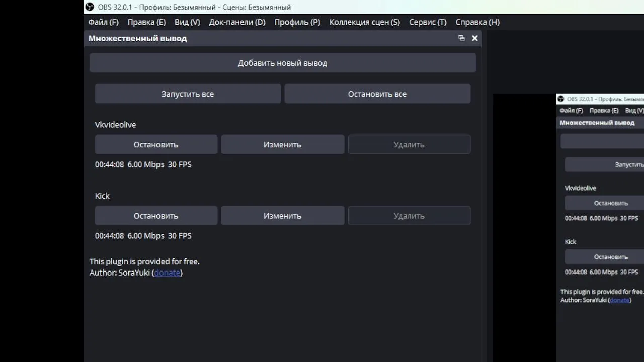Open Файл (F) menu in preview window
This screenshot has height=362, width=644.
pyautogui.click(x=571, y=110)
